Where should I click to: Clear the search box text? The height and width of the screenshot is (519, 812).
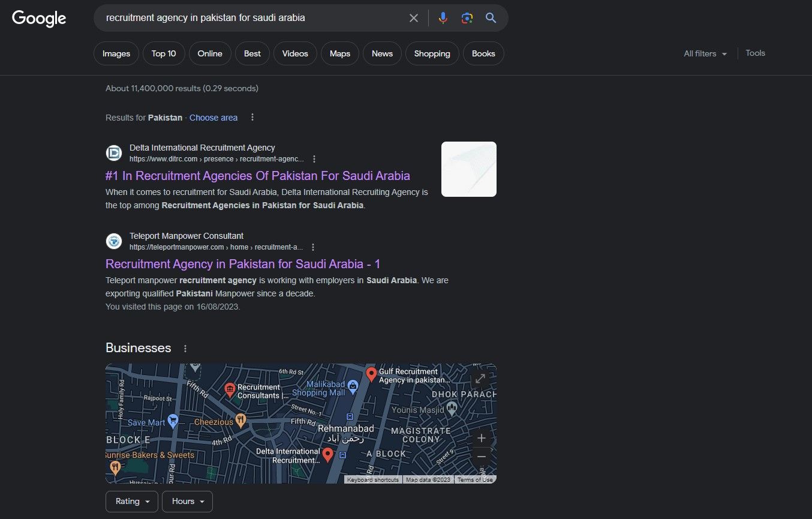pos(414,18)
